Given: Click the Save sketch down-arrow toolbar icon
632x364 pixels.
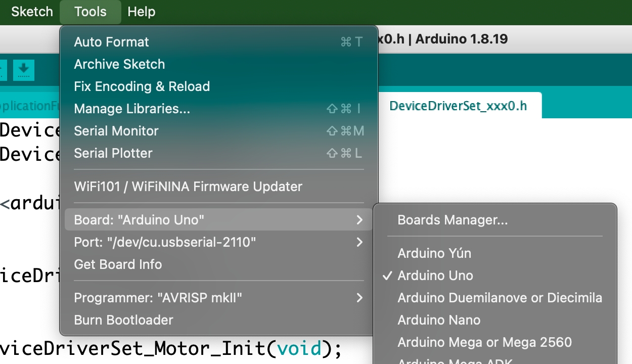Looking at the screenshot, I should coord(23,69).
